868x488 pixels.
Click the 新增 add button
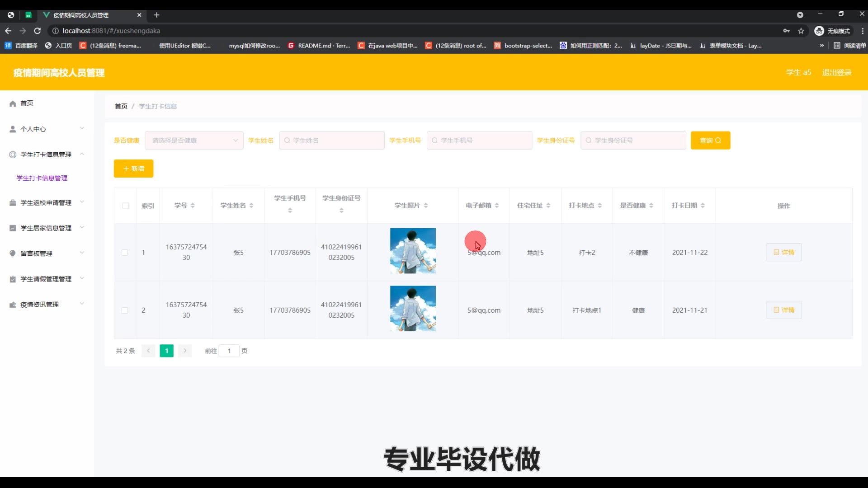click(133, 169)
